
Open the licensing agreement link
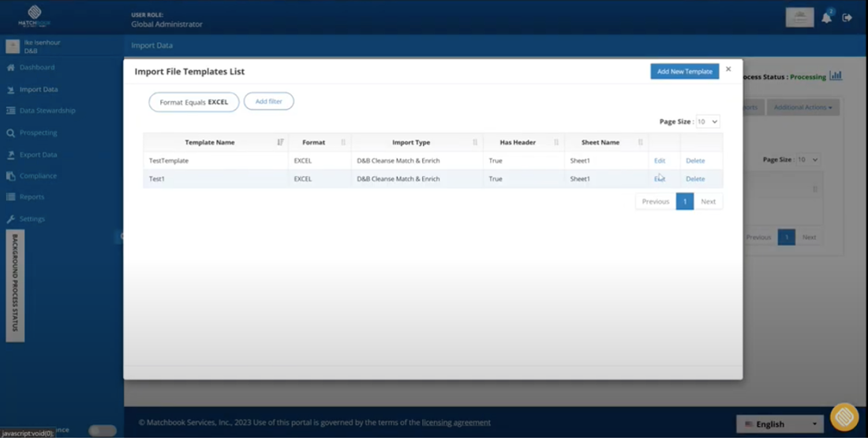click(x=456, y=423)
